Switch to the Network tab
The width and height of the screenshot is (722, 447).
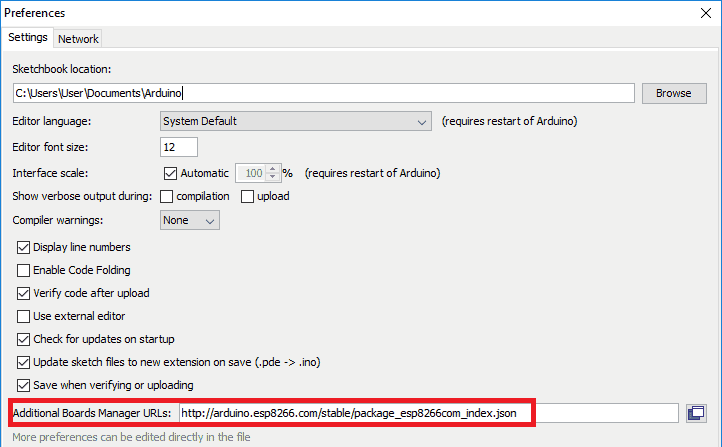pos(78,39)
